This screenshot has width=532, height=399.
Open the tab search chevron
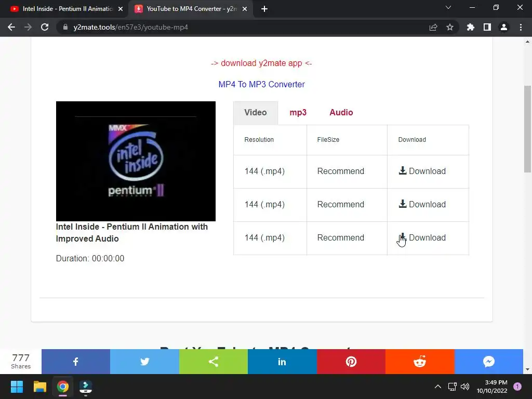pyautogui.click(x=448, y=7)
